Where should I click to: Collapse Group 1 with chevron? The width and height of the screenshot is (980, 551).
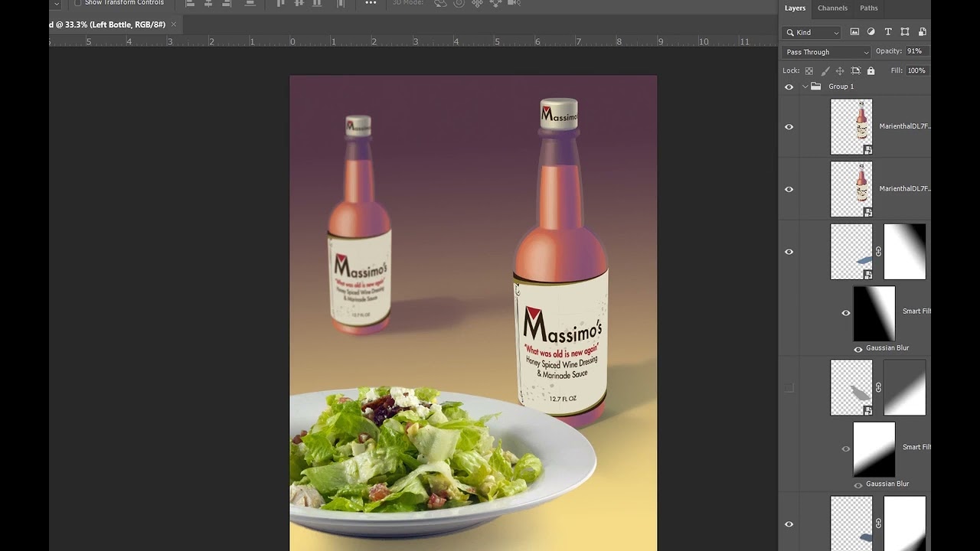[805, 86]
